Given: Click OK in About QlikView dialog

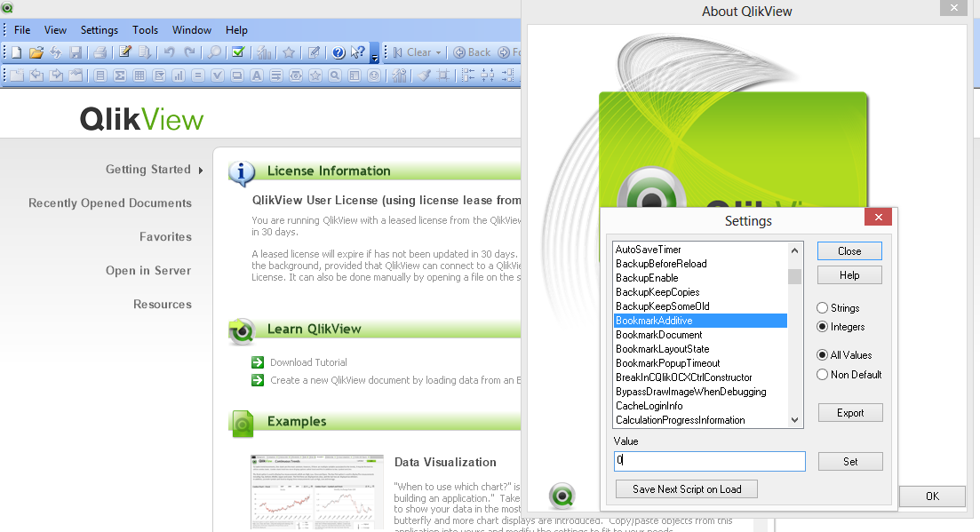Looking at the screenshot, I should click(932, 496).
